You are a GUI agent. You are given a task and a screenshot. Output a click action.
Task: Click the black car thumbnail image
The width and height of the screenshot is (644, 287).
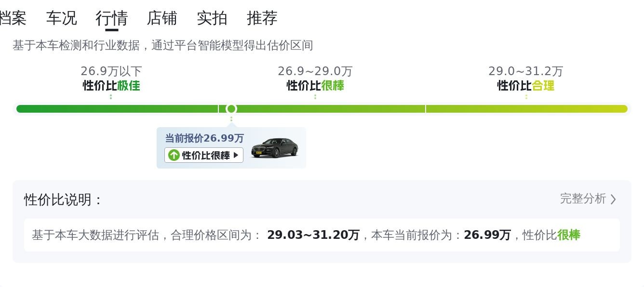(x=274, y=148)
